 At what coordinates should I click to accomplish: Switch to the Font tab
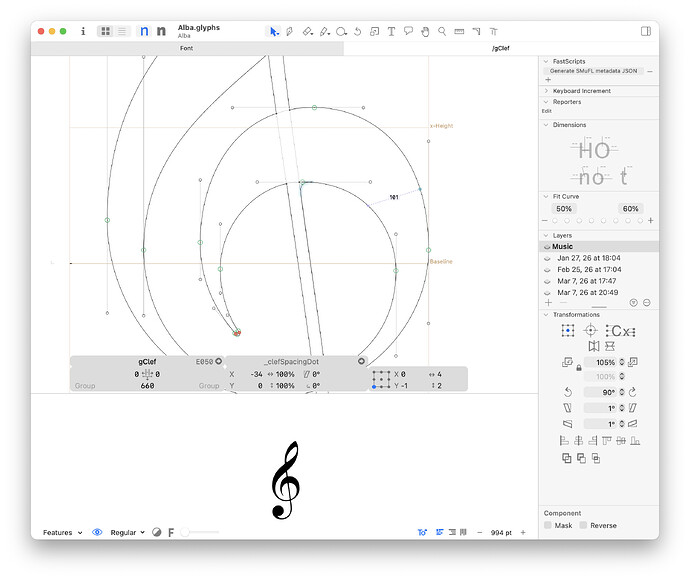[187, 48]
